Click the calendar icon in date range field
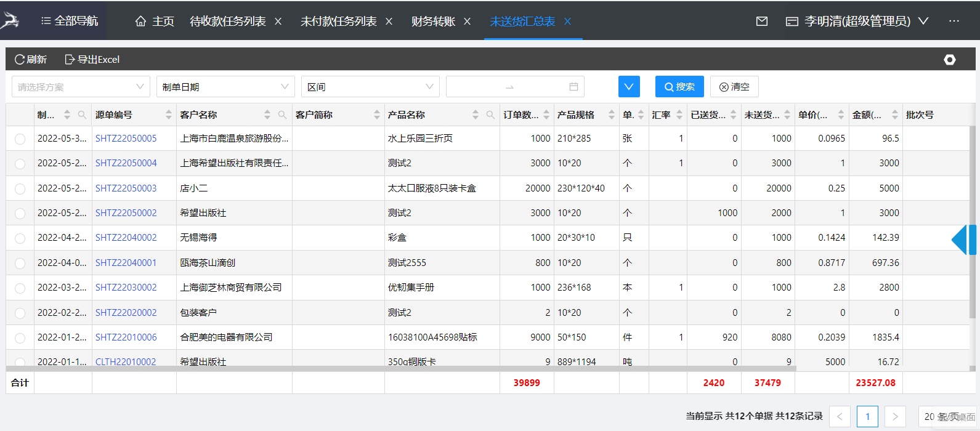This screenshot has width=980, height=431. pos(573,87)
